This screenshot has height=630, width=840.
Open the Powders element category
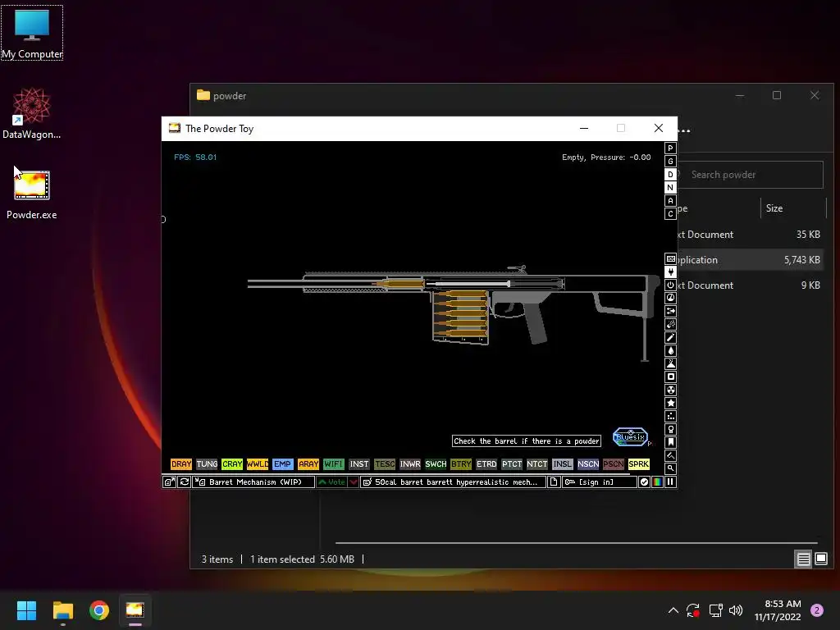(670, 363)
